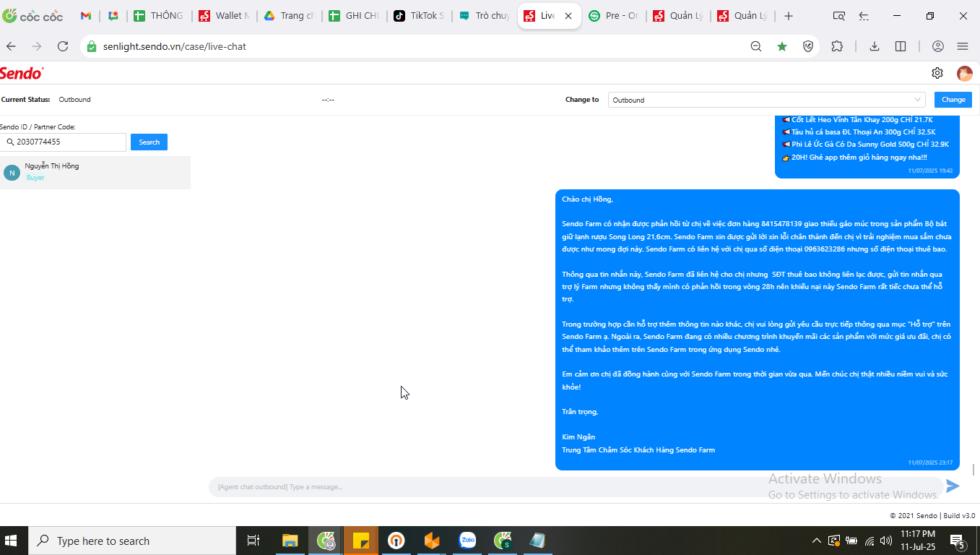Open the Sendo settings gear
The image size is (980, 555).
(937, 73)
